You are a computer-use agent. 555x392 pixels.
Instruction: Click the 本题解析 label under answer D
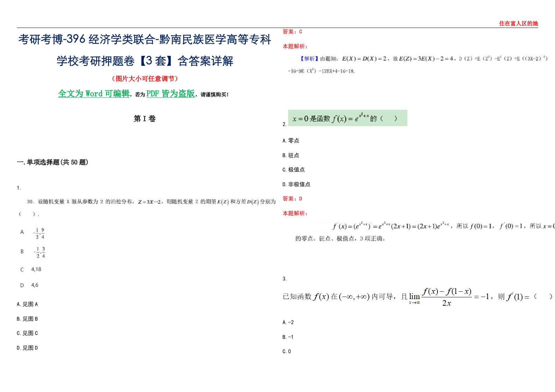pos(295,213)
